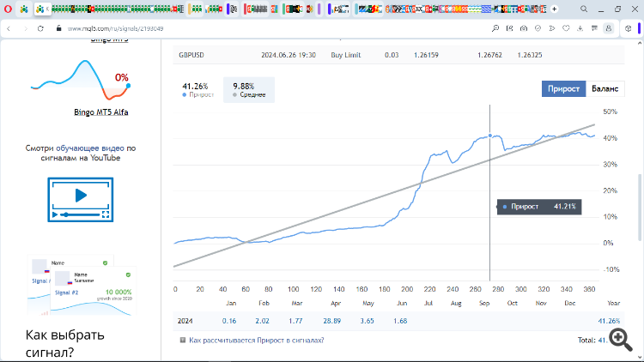Open the tab search magnifier
Screen dimensions: 644x362
[584, 9]
